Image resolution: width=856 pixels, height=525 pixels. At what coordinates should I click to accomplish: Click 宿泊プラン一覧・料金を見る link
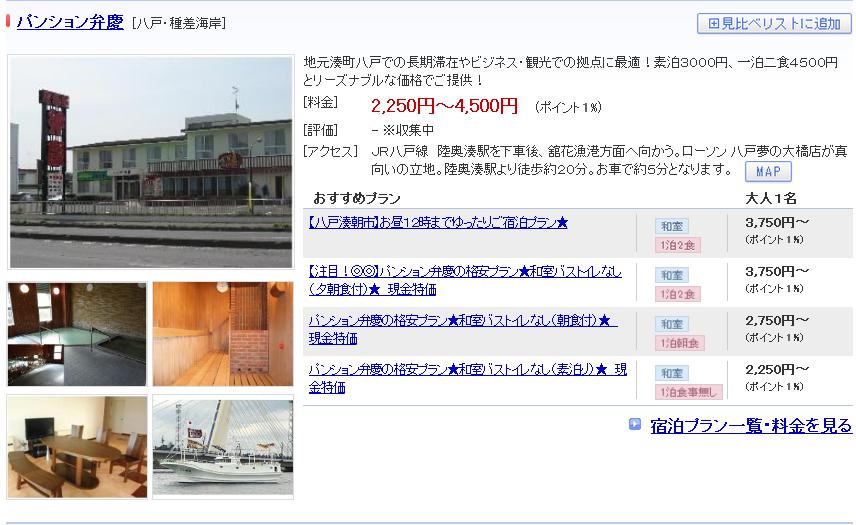coord(751,426)
